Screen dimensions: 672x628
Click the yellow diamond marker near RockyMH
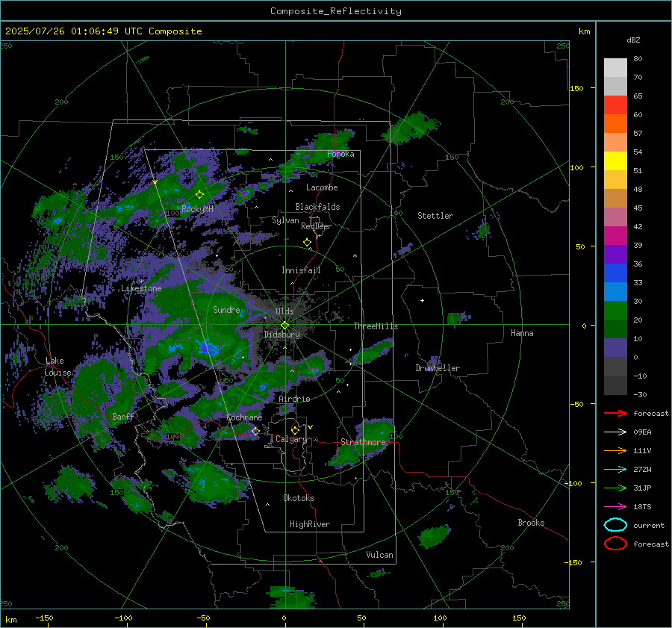199,195
